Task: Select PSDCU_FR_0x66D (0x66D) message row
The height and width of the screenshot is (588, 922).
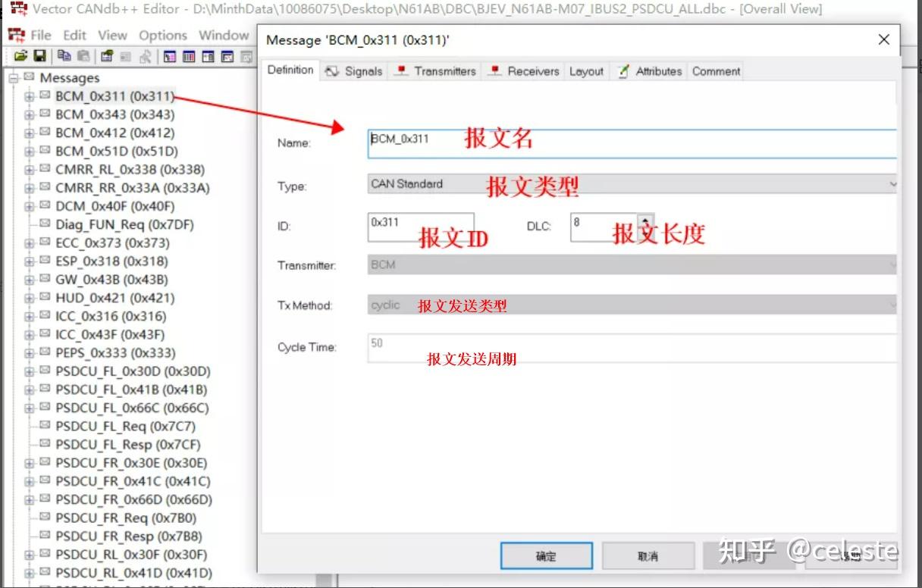Action: [x=133, y=499]
